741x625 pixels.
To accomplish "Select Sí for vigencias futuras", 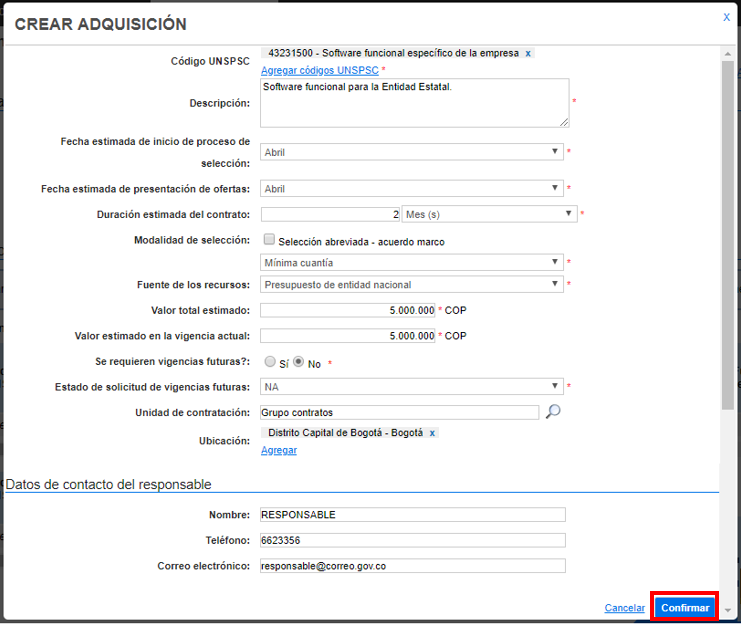I will [x=270, y=362].
